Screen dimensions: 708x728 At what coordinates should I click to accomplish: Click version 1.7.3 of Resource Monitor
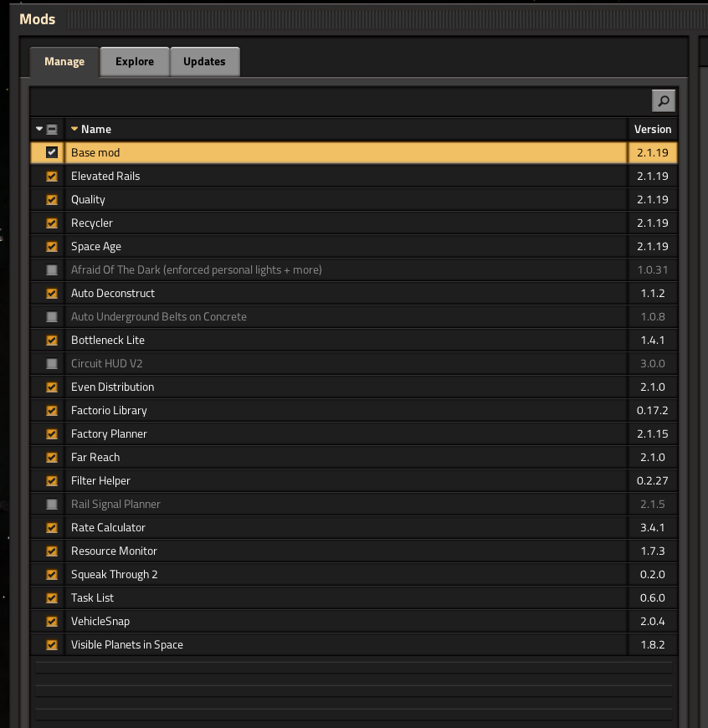click(x=652, y=551)
